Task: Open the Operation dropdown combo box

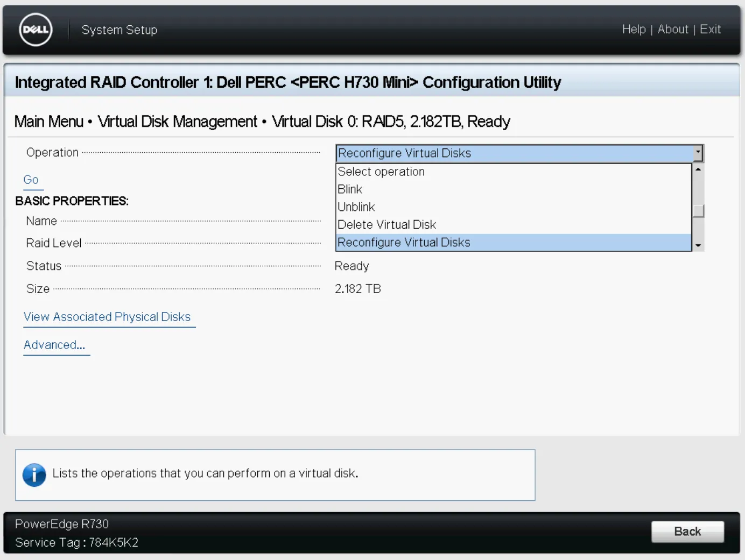Action: [519, 153]
